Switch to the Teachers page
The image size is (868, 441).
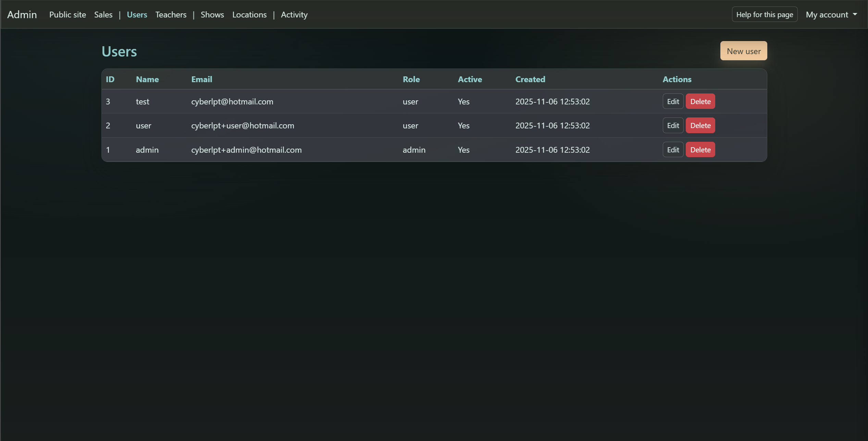[x=171, y=14]
